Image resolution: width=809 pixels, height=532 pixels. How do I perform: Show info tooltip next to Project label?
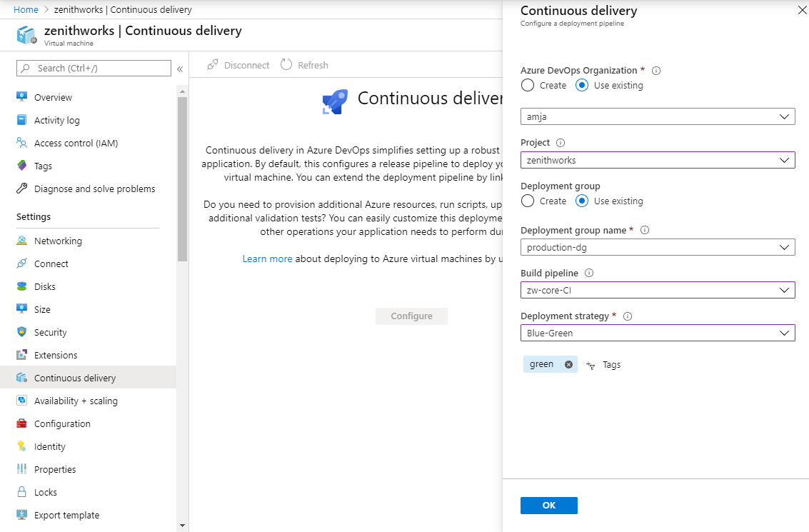[x=561, y=143]
